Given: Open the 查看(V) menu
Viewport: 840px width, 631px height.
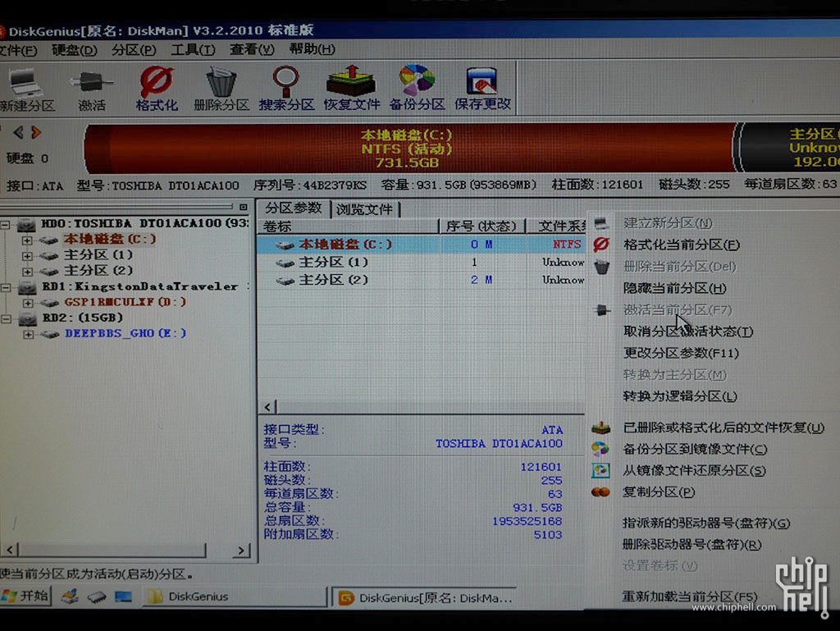Looking at the screenshot, I should pyautogui.click(x=252, y=49).
